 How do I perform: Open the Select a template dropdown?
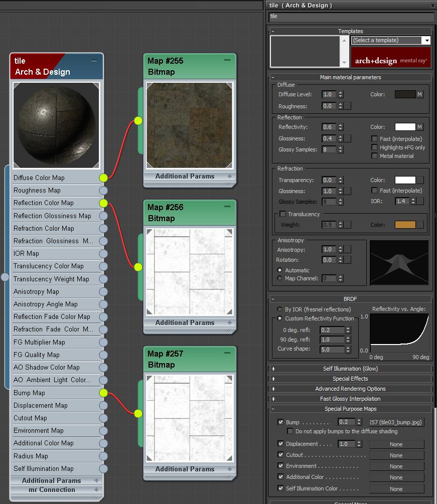coord(426,40)
